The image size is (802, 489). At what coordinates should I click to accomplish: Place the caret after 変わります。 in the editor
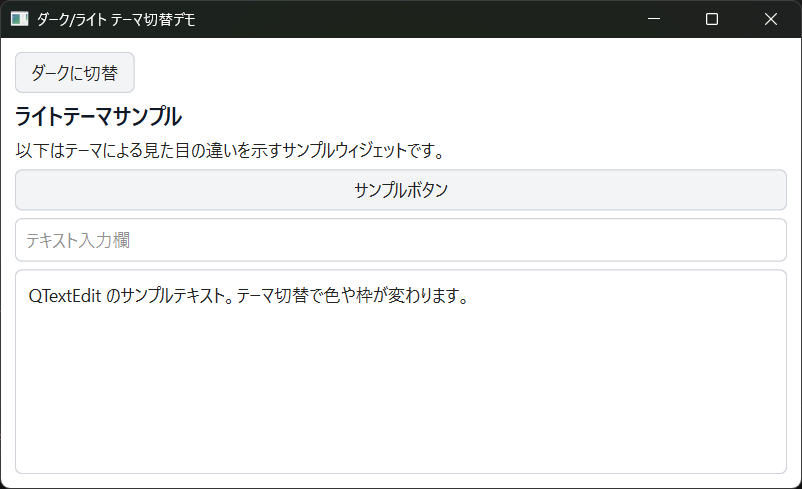[x=470, y=297]
